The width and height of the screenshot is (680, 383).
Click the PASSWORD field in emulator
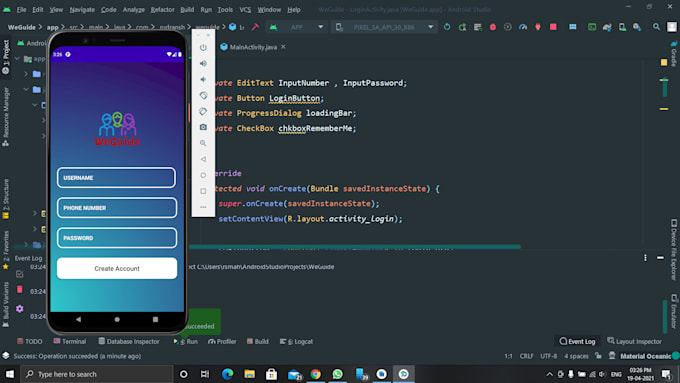[117, 238]
